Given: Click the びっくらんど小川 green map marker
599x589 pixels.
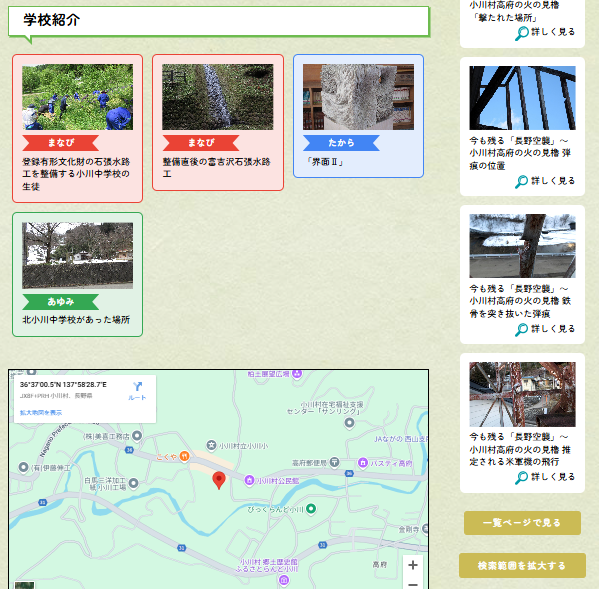Looking at the screenshot, I should pos(311,509).
